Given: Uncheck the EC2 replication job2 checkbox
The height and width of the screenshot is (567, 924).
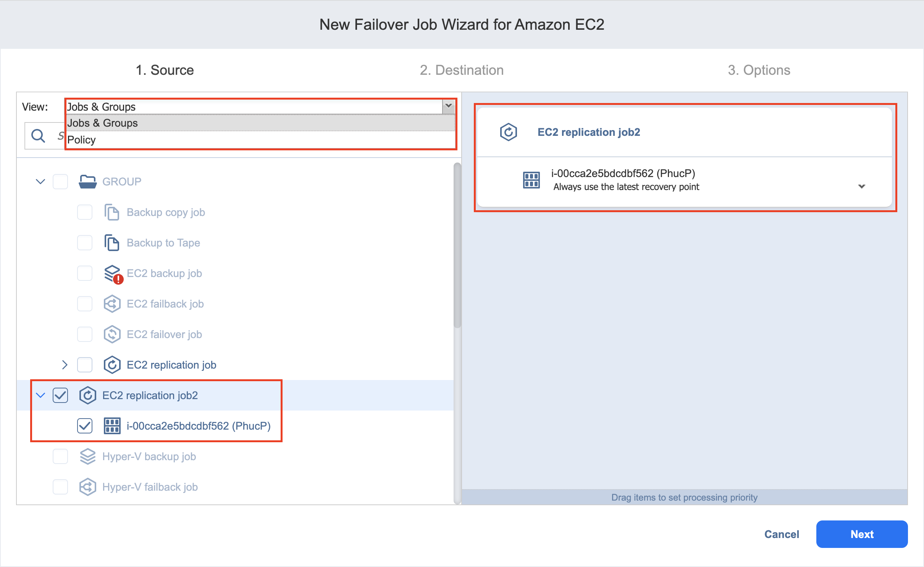Looking at the screenshot, I should point(60,395).
